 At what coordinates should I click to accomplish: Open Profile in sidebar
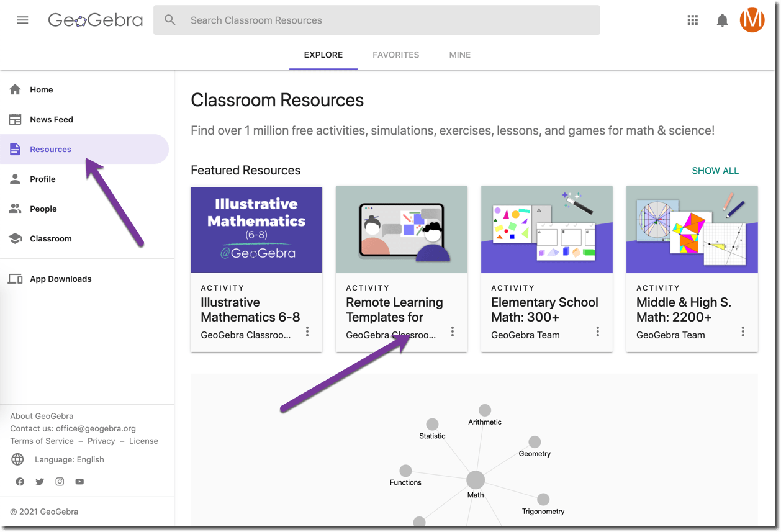click(84, 179)
